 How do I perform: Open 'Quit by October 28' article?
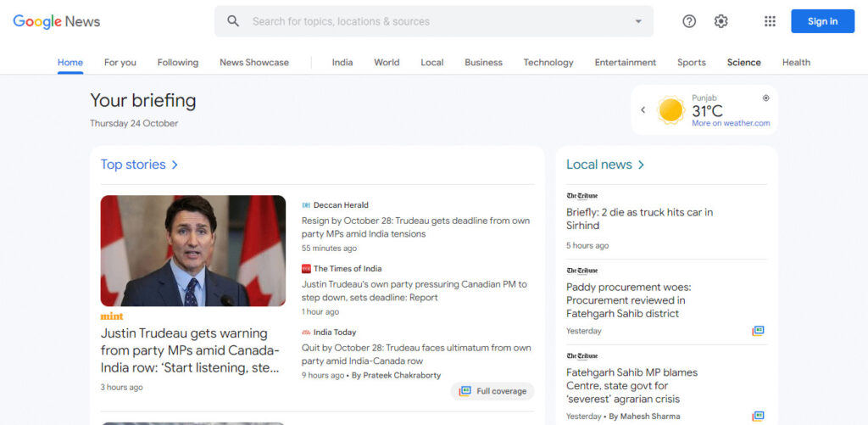[x=416, y=355]
